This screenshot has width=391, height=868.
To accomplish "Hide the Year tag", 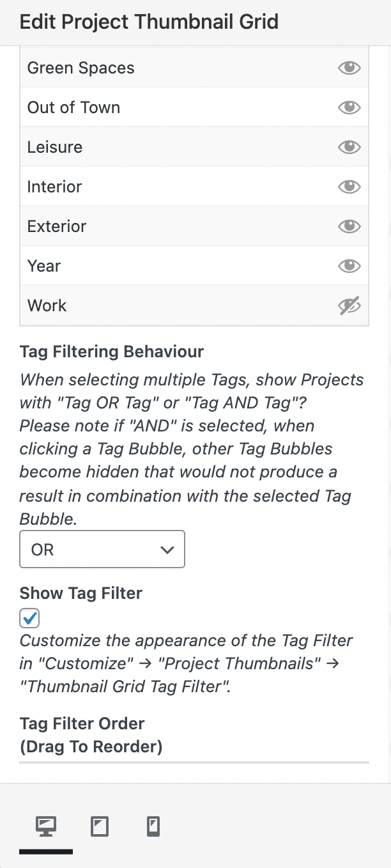I will [349, 266].
